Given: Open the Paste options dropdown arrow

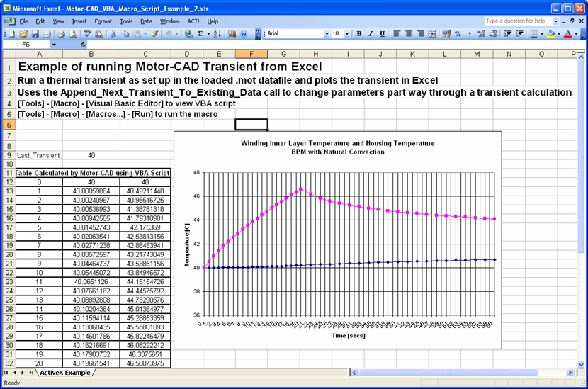Looking at the screenshot, I should pos(145,34).
